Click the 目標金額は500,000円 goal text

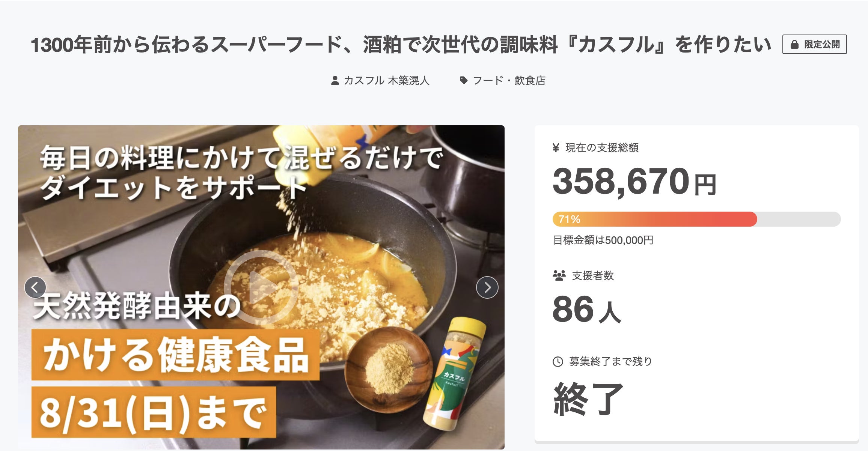603,240
